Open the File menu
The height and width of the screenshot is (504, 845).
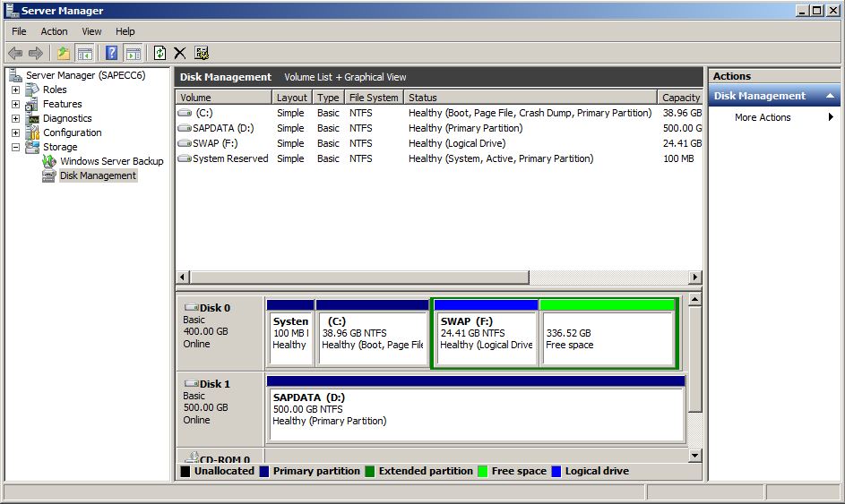tap(19, 31)
